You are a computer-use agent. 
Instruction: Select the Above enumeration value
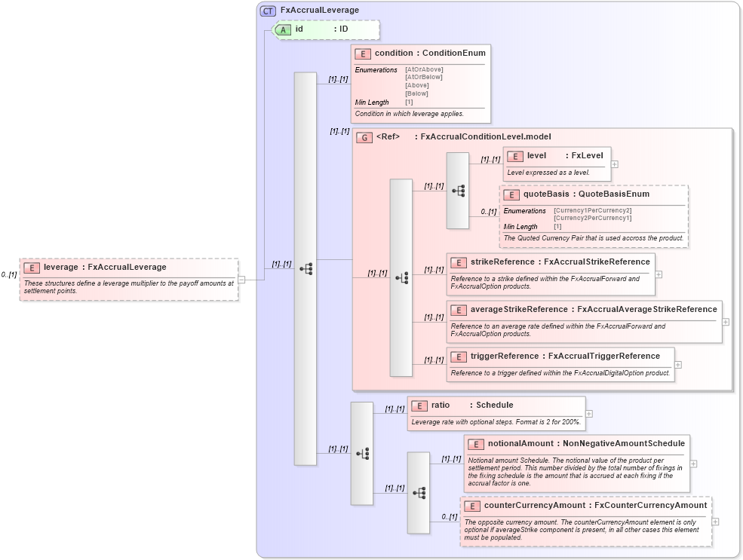point(417,85)
